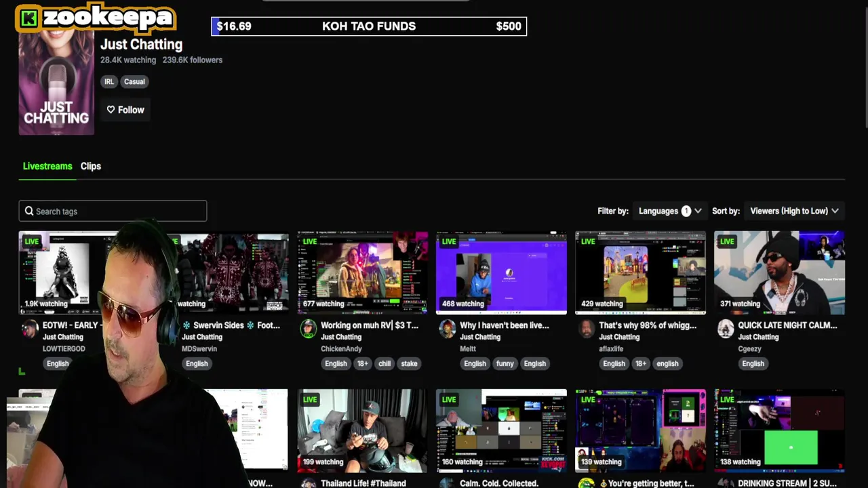Screen dimensions: 868x488
Task: Open the Just Chatting category cover image
Action: (56, 83)
